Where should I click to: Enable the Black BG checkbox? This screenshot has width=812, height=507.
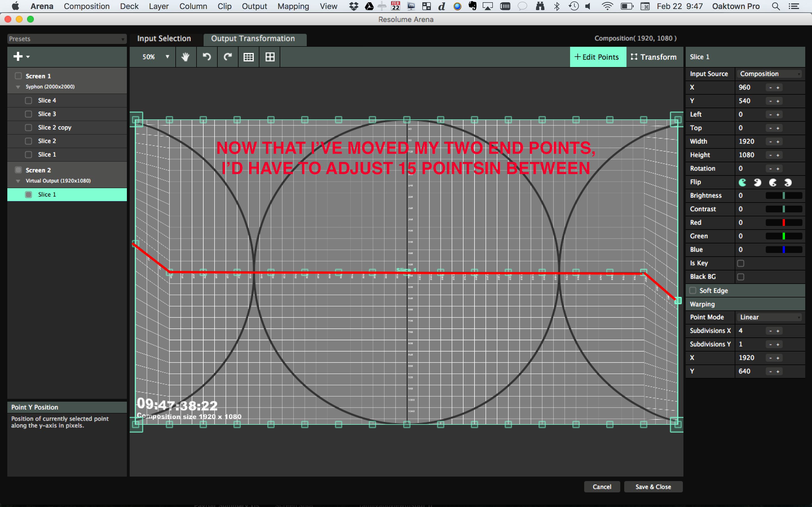click(x=741, y=277)
